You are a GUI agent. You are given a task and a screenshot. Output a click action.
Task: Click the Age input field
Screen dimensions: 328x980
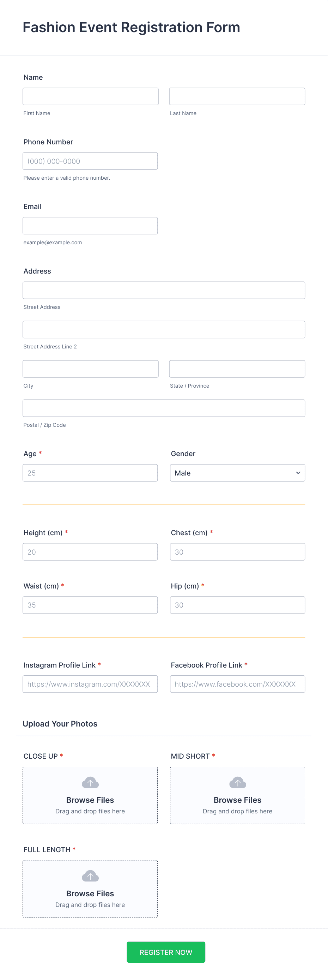point(90,473)
